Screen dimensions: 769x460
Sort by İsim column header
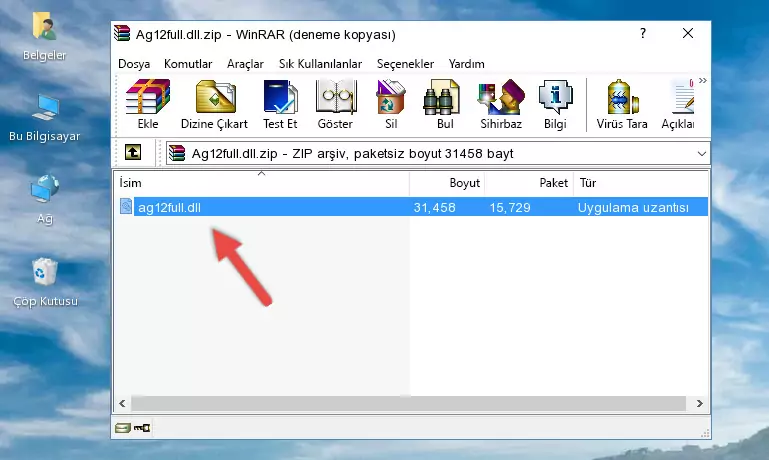pyautogui.click(x=262, y=183)
